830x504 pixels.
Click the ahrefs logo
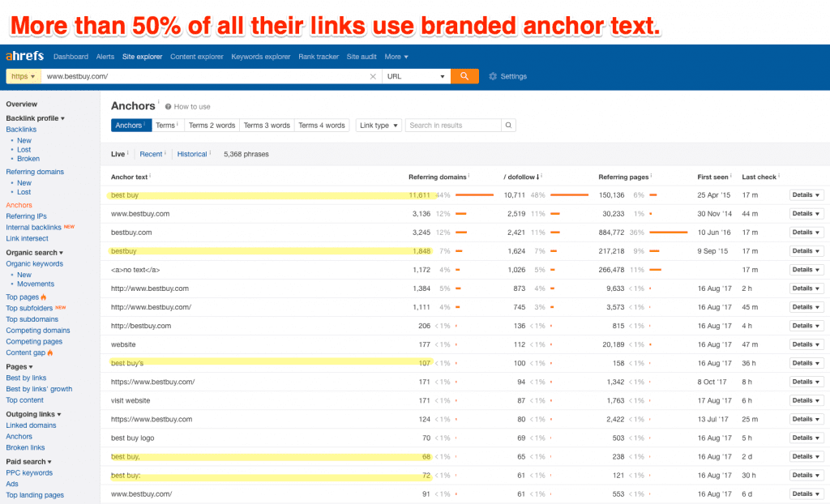click(24, 56)
